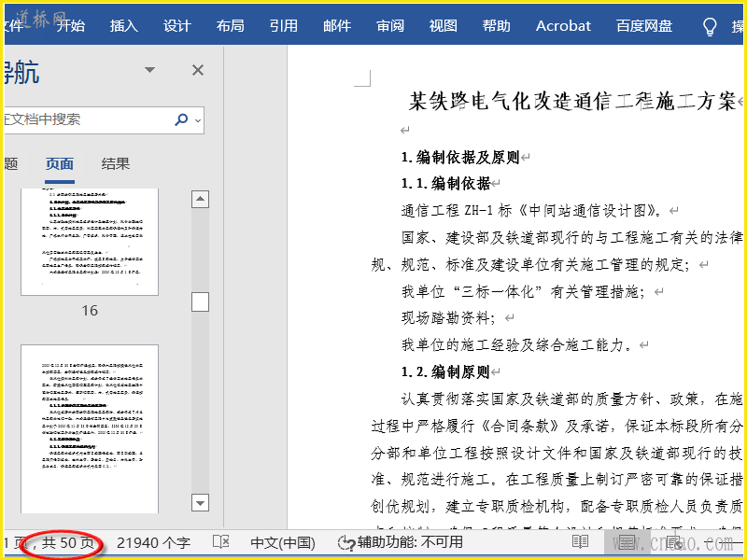Click the 21940 个字 word count
The image size is (747, 560).
coord(153,542)
